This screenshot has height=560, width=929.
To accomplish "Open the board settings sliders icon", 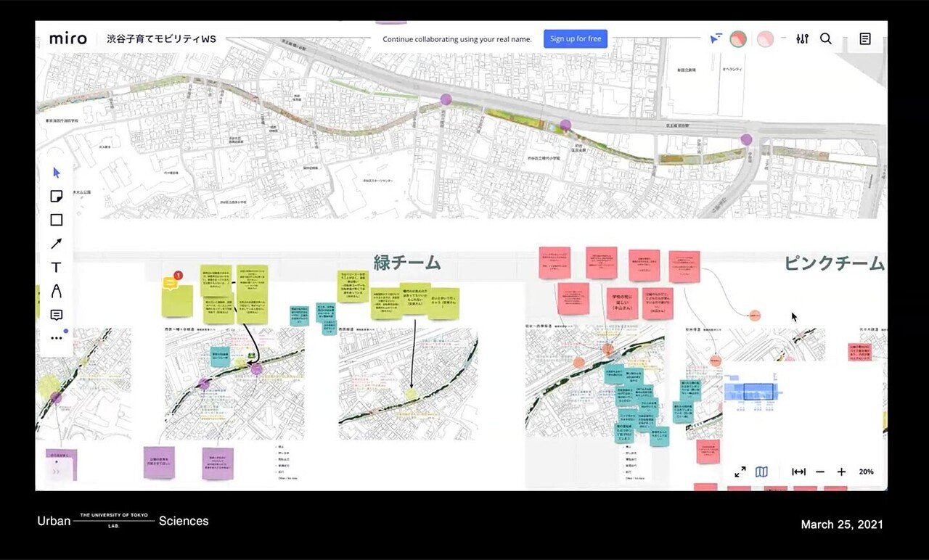I will coord(802,39).
